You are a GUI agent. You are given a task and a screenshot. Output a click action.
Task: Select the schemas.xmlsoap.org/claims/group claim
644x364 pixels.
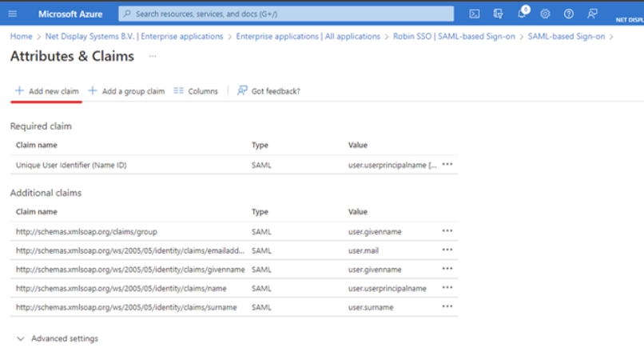[x=86, y=231]
